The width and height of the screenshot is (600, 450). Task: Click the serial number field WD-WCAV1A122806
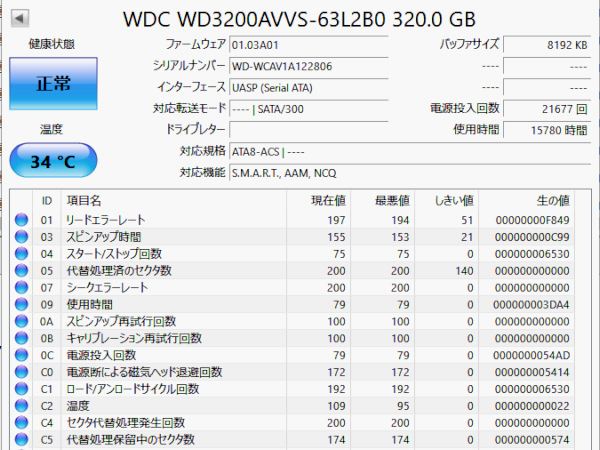[309, 66]
